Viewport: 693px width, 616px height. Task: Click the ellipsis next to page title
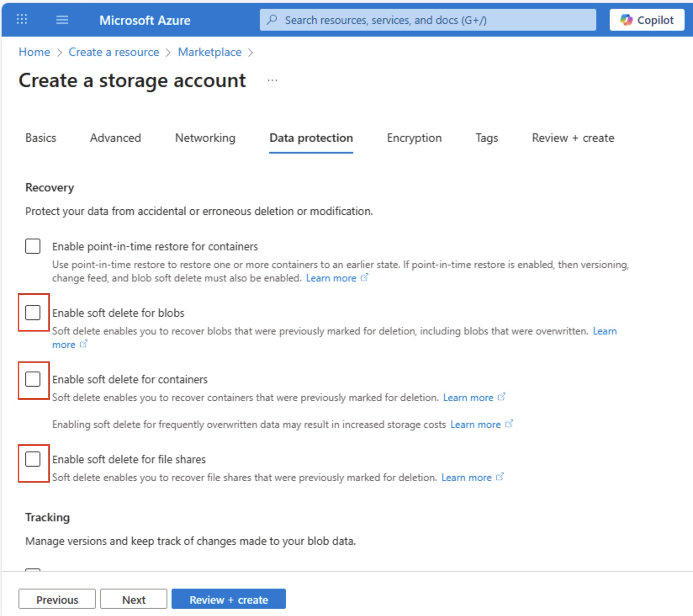[x=272, y=80]
